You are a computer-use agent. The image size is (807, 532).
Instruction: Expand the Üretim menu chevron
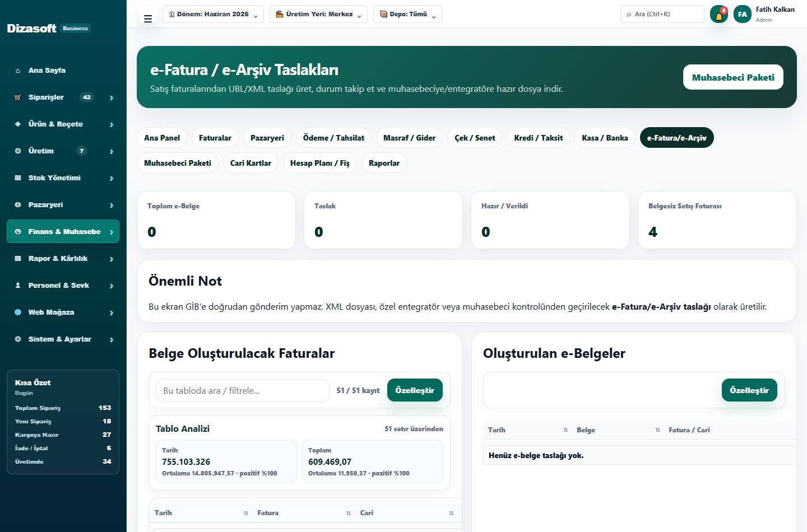coord(112,152)
